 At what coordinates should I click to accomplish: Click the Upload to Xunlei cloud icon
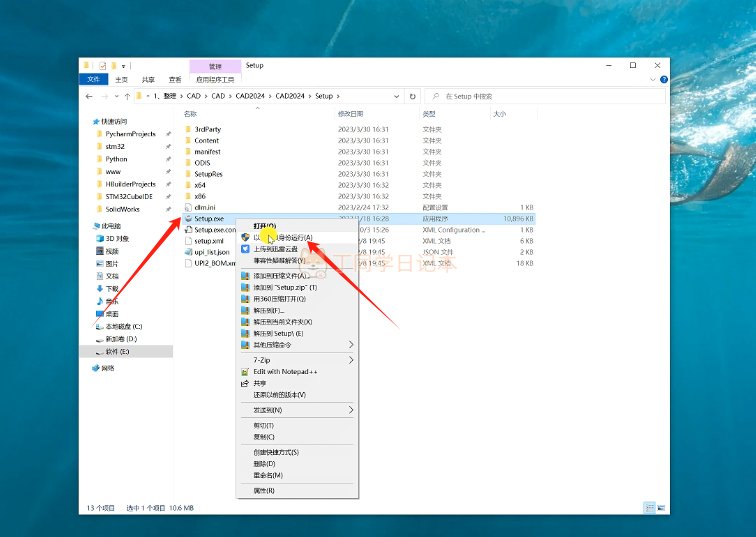pyautogui.click(x=246, y=249)
